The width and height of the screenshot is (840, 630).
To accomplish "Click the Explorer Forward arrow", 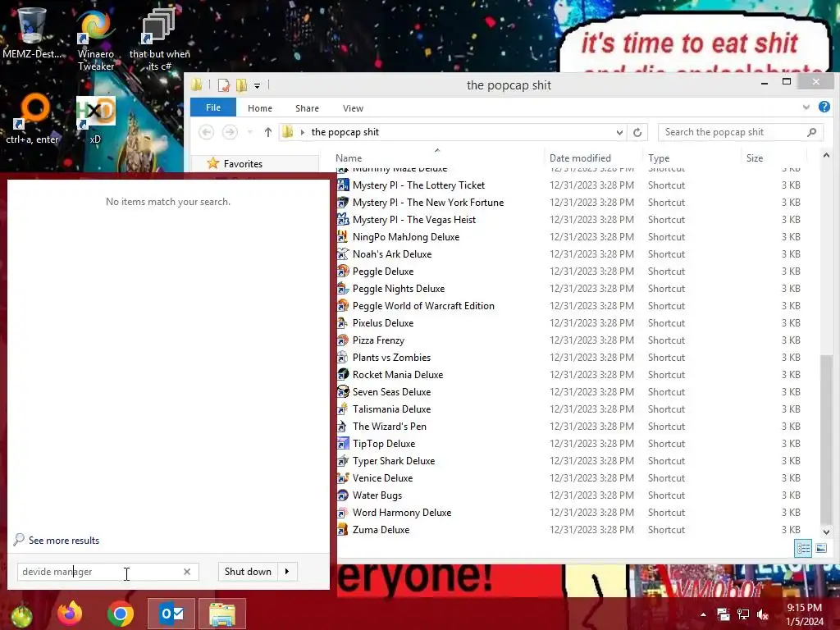I will 230,132.
